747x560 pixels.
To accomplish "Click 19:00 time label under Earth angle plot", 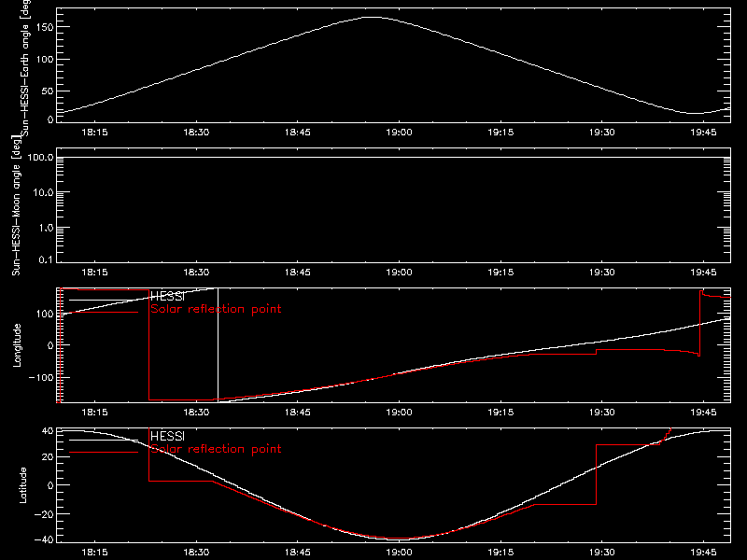I will coord(400,133).
